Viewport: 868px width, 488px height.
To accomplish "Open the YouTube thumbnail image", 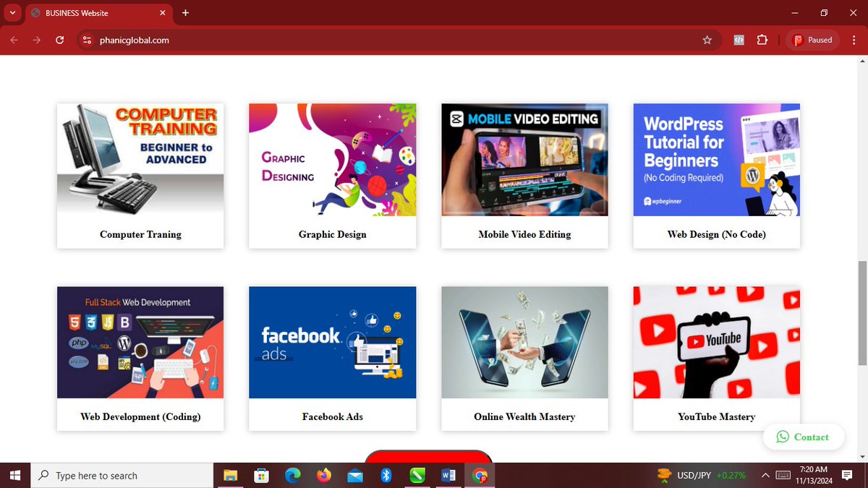I will coord(717,343).
